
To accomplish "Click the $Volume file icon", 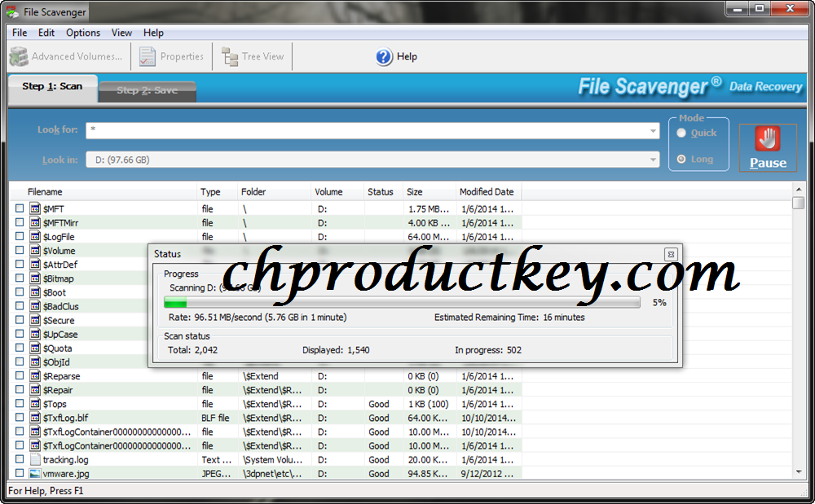I will point(35,251).
